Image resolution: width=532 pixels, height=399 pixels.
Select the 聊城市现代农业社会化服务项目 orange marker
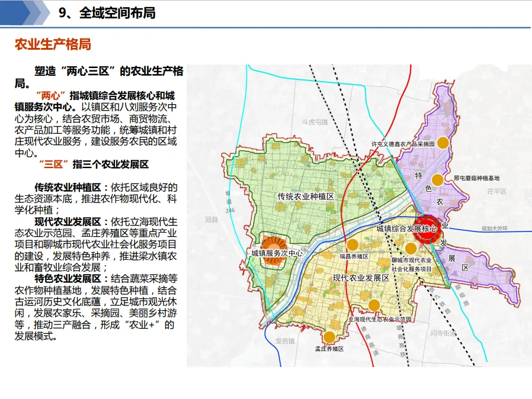[411, 249]
